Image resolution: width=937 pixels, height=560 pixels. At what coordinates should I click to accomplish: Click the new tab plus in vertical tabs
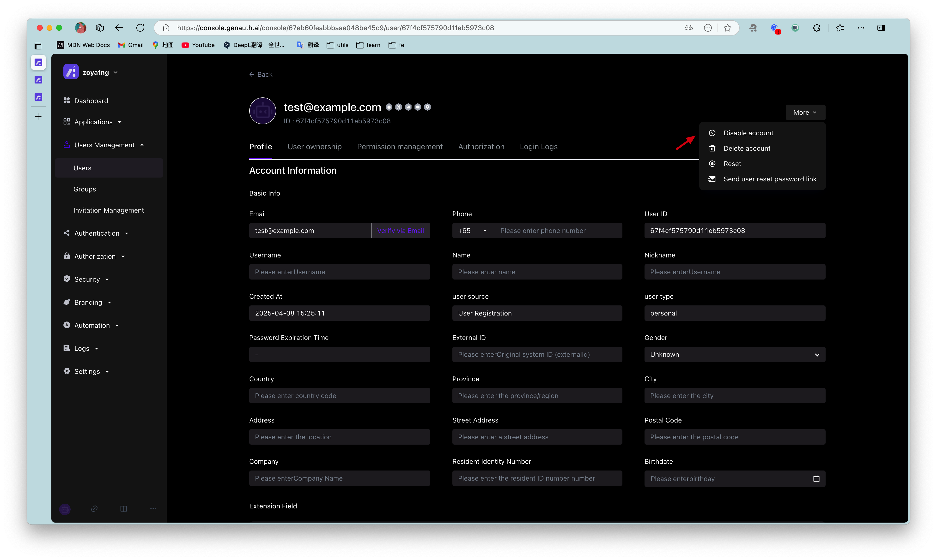click(38, 116)
